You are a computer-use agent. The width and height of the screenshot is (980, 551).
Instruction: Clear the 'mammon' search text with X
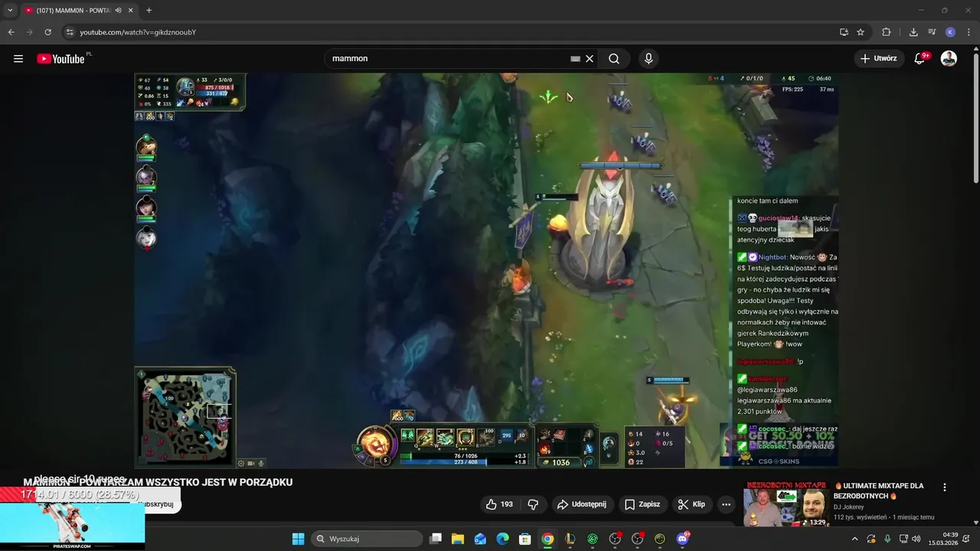pos(590,59)
